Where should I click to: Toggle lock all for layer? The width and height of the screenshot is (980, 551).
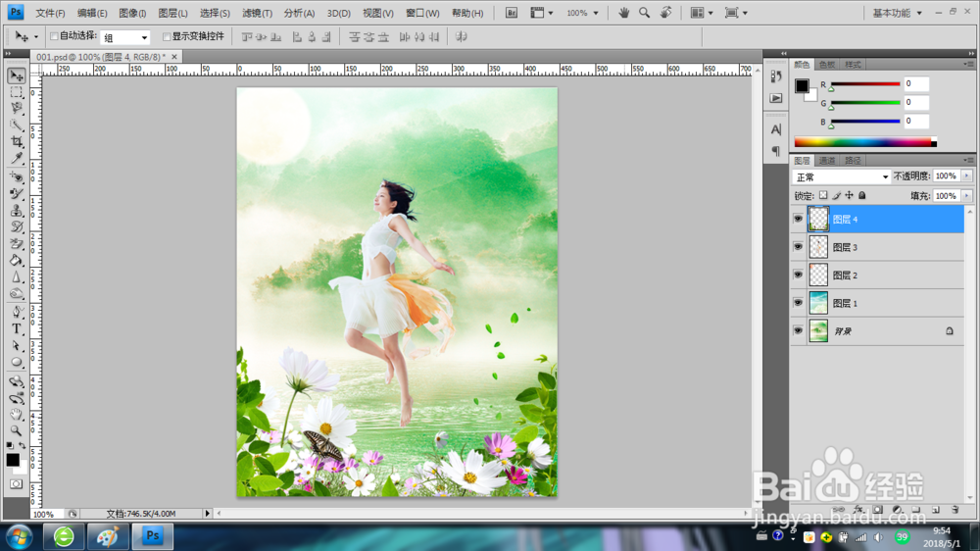(x=861, y=196)
